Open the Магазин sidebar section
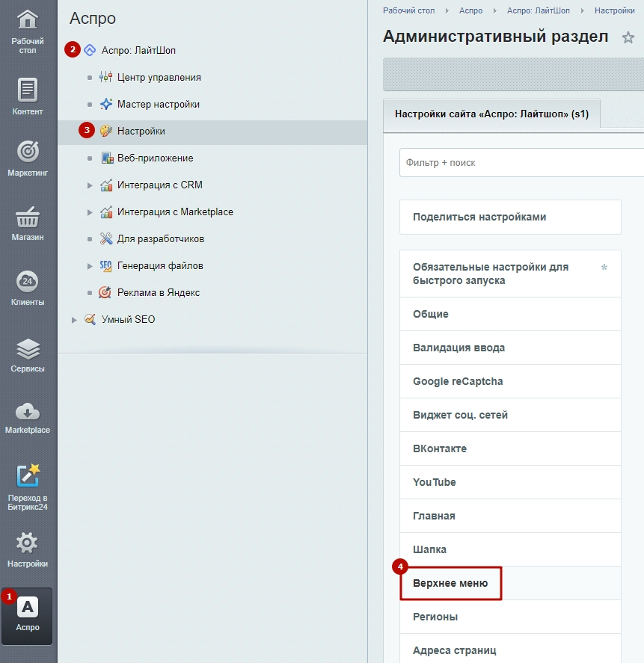The width and height of the screenshot is (644, 663). click(x=28, y=223)
